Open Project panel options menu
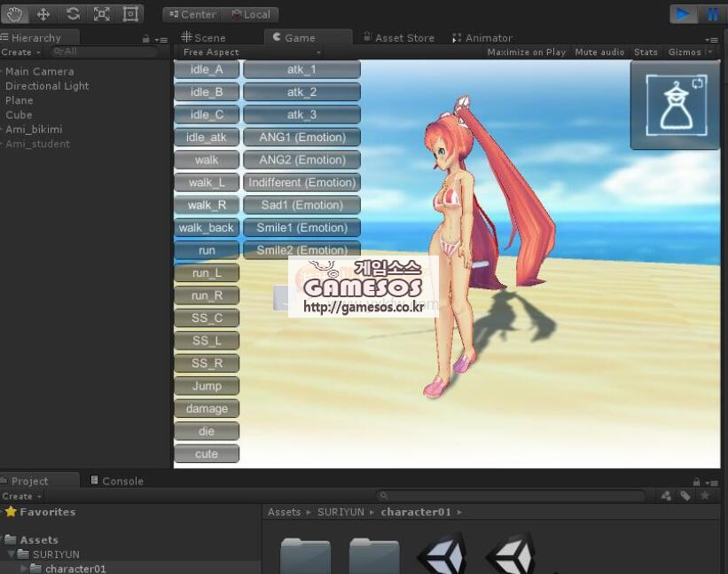Screen dimensions: 728x574 [x=711, y=483]
